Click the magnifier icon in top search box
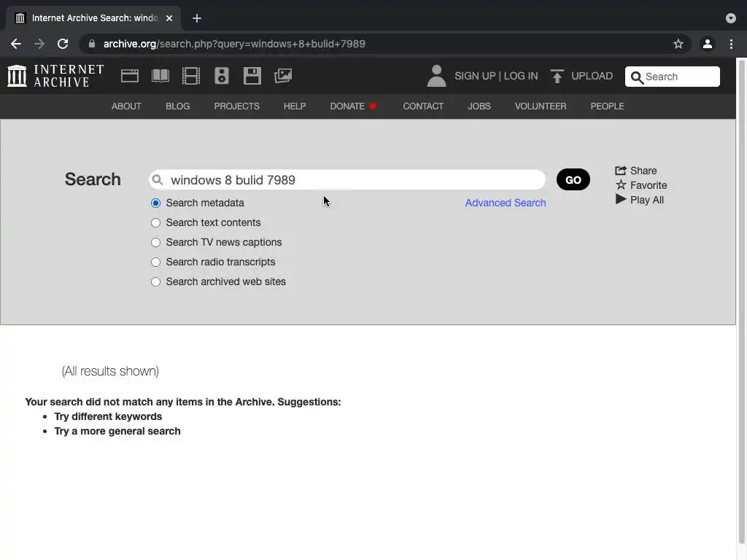747x560 pixels. pyautogui.click(x=637, y=77)
